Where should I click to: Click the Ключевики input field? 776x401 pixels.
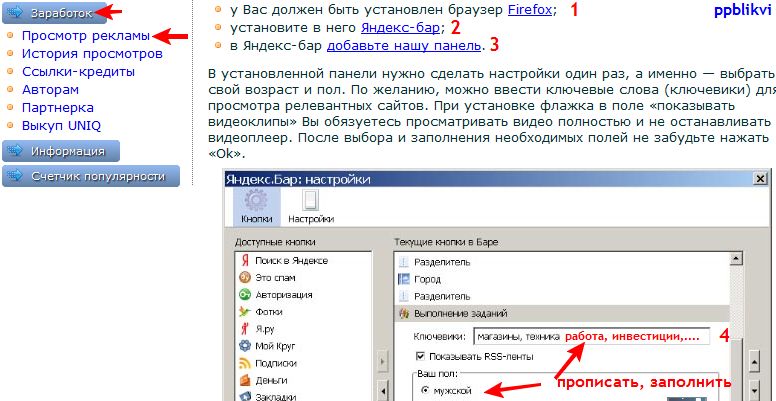[x=591, y=337]
